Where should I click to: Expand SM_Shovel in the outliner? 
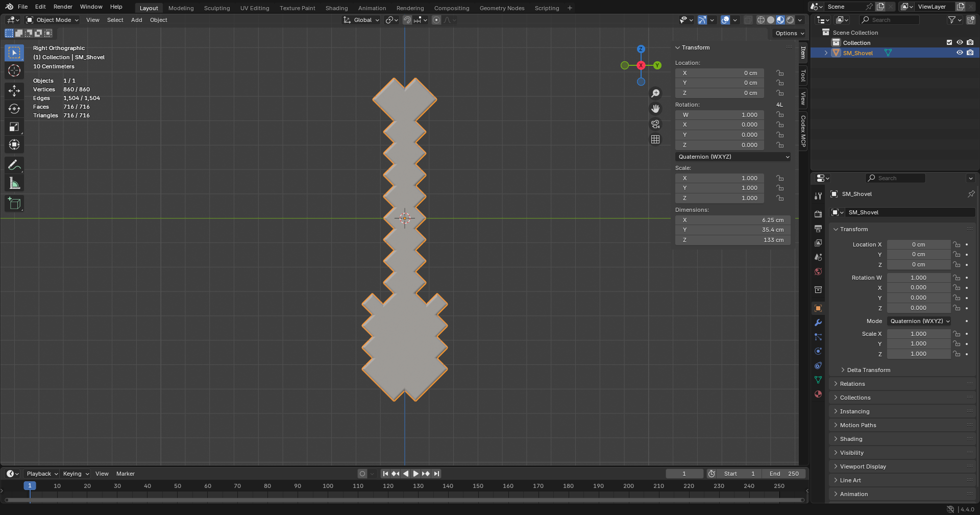point(826,53)
